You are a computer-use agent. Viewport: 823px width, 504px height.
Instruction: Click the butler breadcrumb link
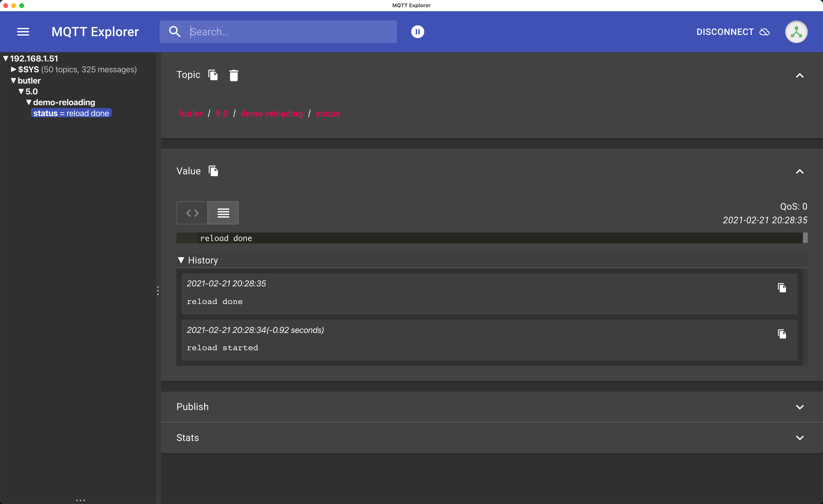click(191, 113)
